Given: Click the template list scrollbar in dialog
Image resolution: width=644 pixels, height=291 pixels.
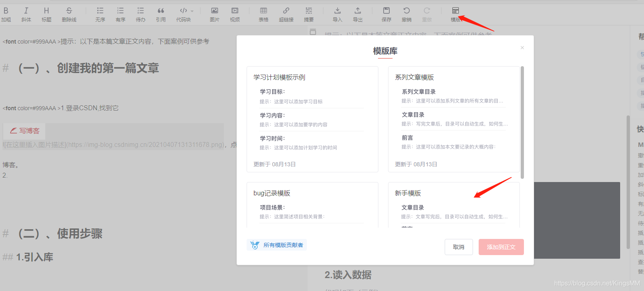Looking at the screenshot, I should [x=522, y=122].
